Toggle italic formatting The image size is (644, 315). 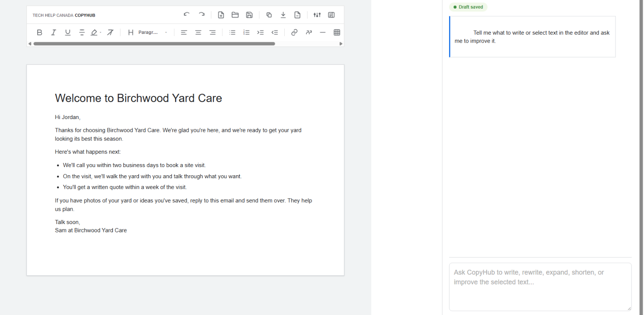(x=53, y=32)
